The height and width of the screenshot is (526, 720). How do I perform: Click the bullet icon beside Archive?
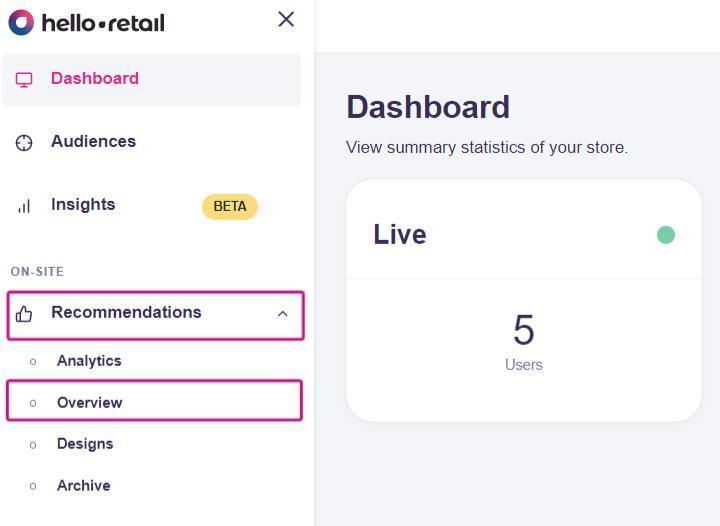(x=33, y=487)
